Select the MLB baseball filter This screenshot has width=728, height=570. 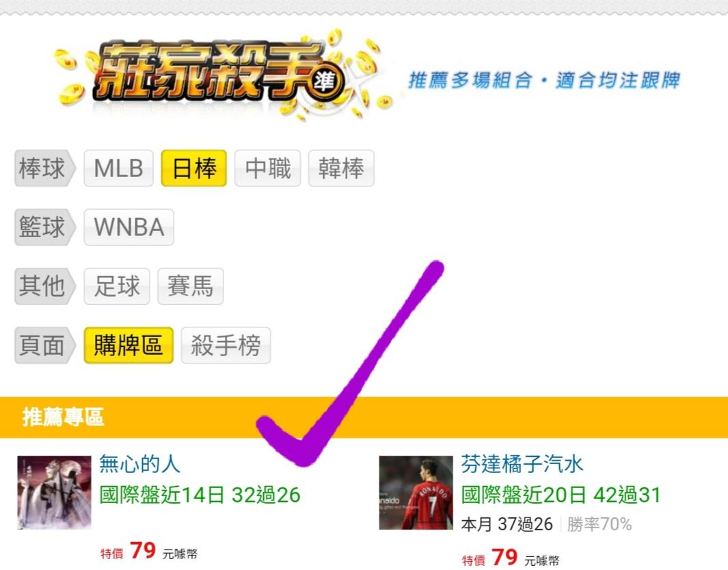tap(118, 168)
